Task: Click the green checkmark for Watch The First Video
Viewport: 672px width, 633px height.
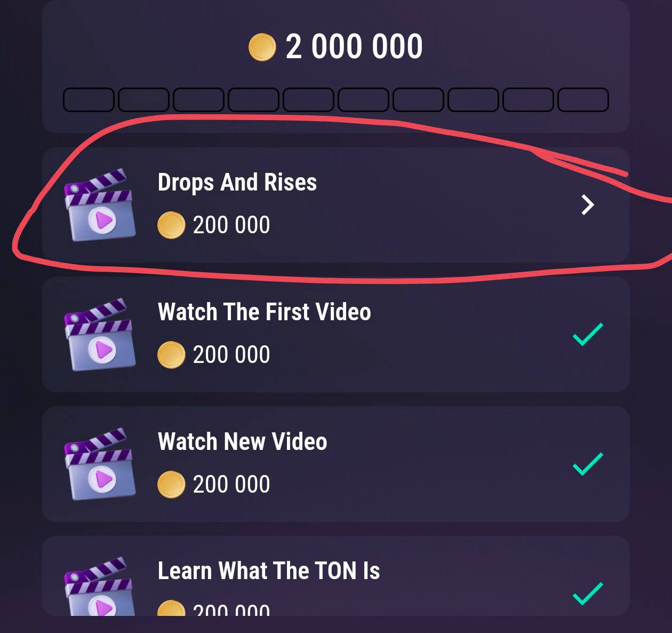Action: coord(588,335)
